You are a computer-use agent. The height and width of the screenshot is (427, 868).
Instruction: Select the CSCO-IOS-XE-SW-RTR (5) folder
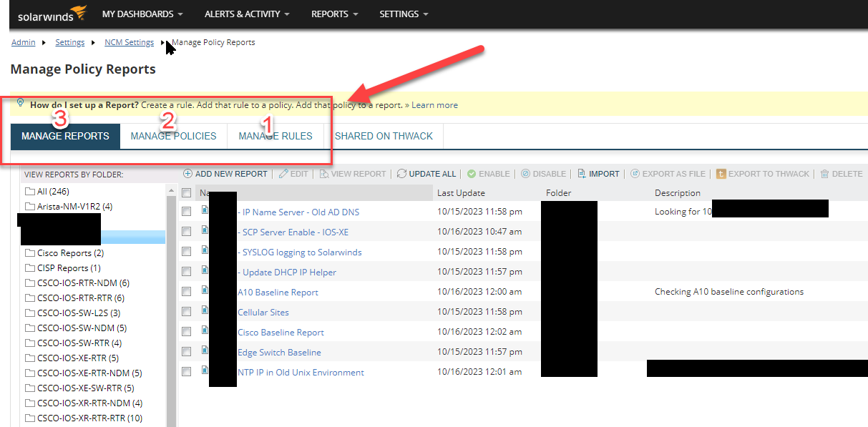pyautogui.click(x=85, y=388)
